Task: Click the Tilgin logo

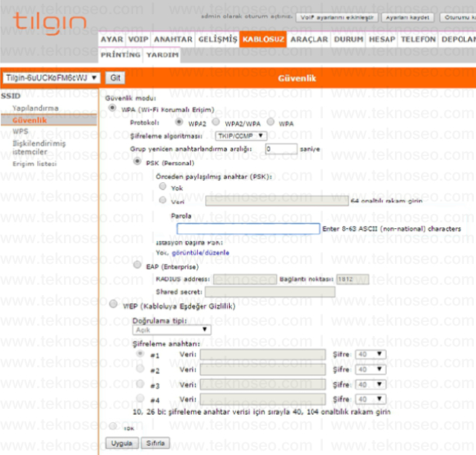Action: point(50,23)
